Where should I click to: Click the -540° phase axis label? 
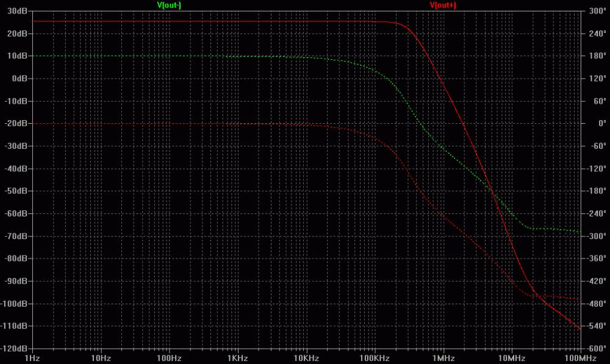596,326
